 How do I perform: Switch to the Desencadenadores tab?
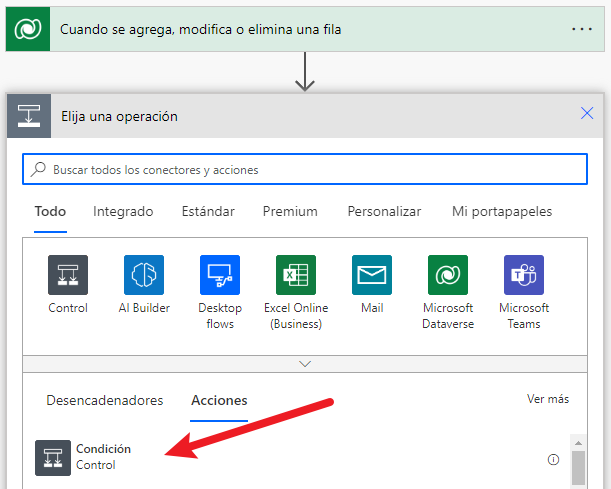click(x=104, y=400)
